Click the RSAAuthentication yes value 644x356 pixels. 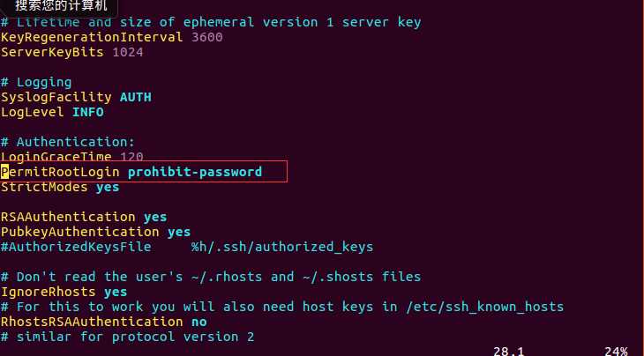pos(155,217)
